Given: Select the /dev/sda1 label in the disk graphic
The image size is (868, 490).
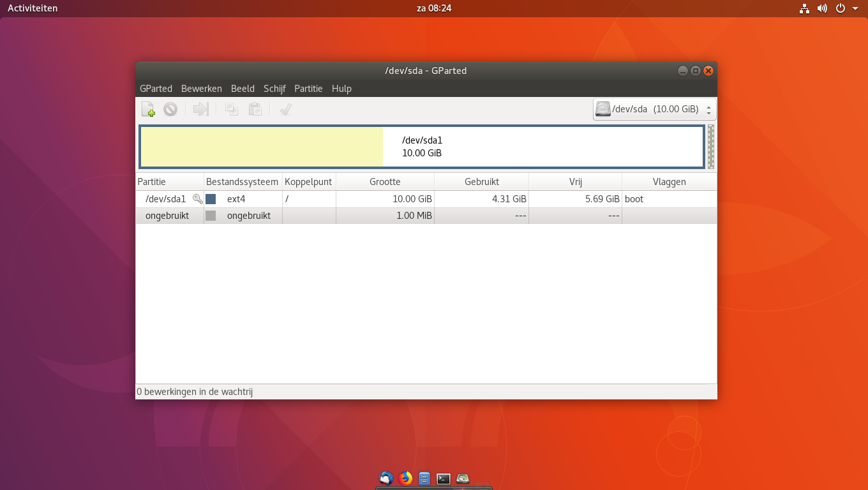Looking at the screenshot, I should coord(422,140).
